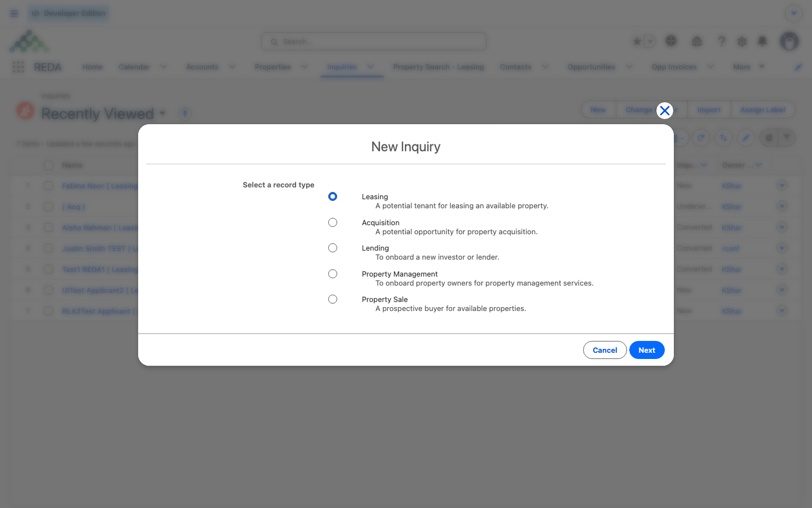812x508 pixels.
Task: Open the App Launcher grid icon
Action: point(18,67)
